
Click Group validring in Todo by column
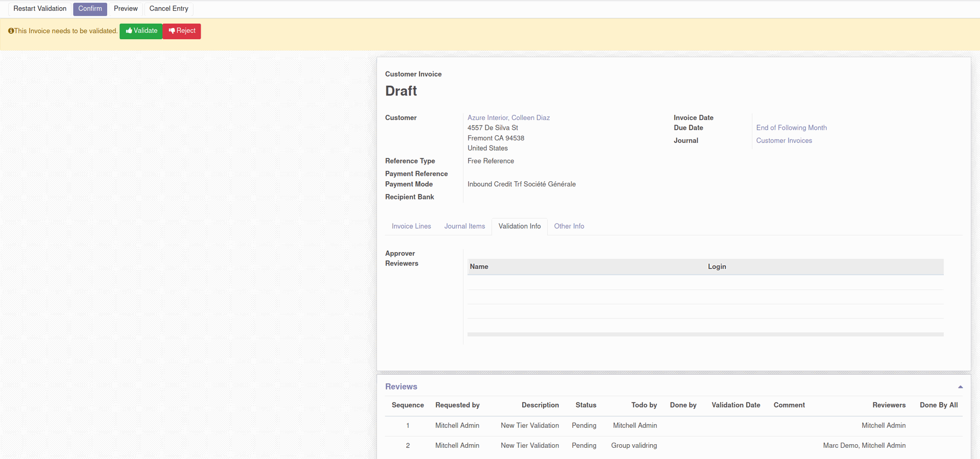tap(634, 446)
